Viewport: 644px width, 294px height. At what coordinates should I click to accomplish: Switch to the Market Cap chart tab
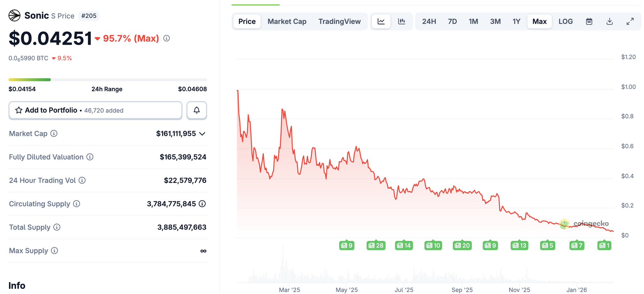coord(287,21)
